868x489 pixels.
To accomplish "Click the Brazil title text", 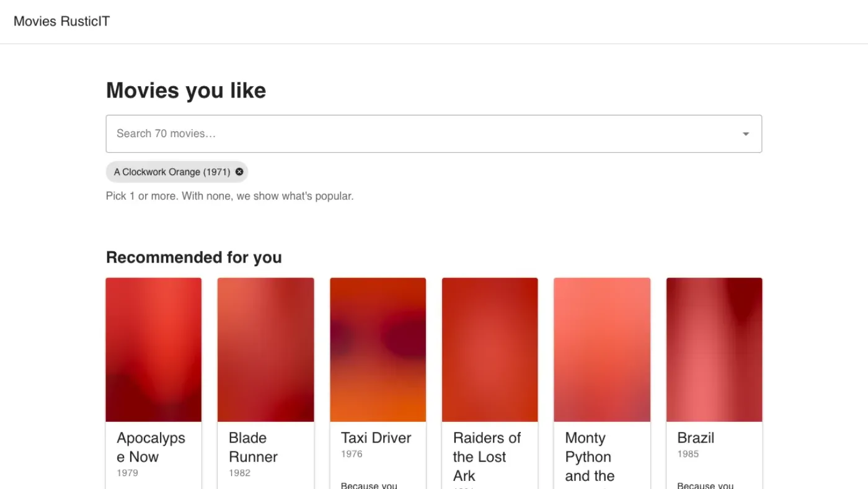I will point(696,438).
